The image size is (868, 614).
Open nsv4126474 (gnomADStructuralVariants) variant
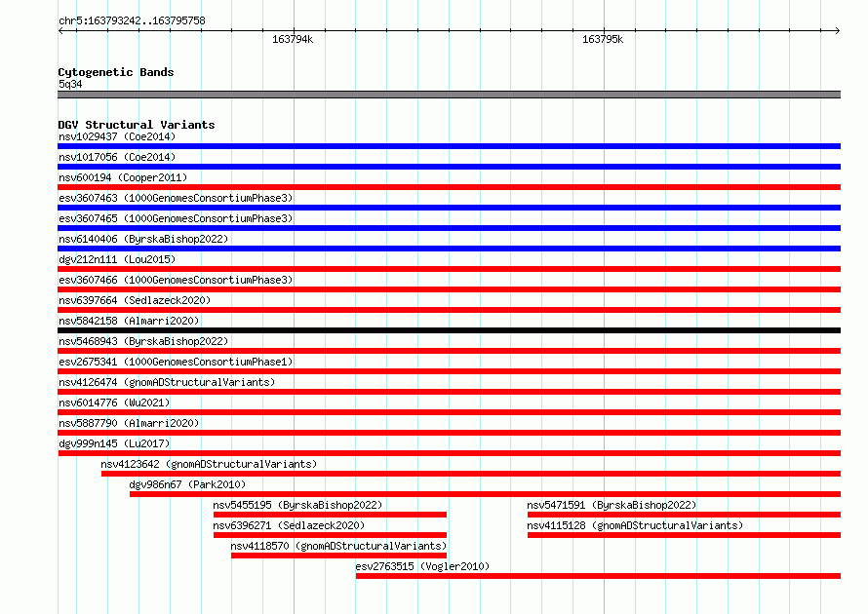pos(167,382)
